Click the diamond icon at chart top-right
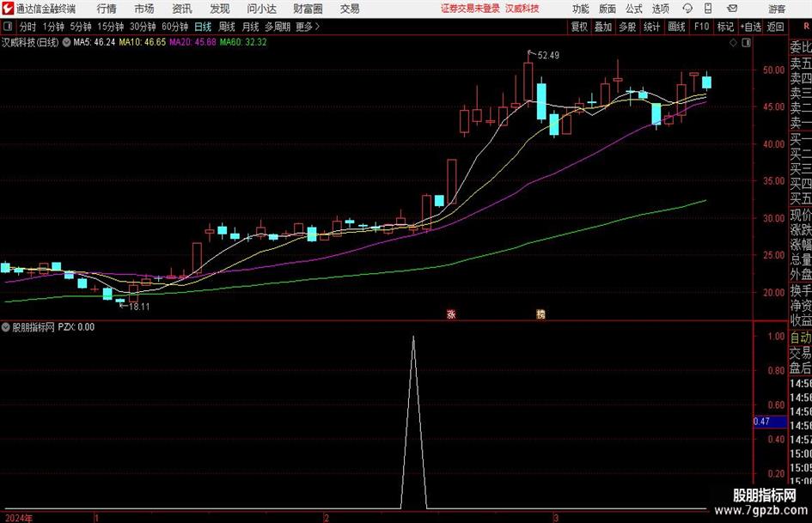Image resolution: width=812 pixels, height=523 pixels. (x=733, y=43)
